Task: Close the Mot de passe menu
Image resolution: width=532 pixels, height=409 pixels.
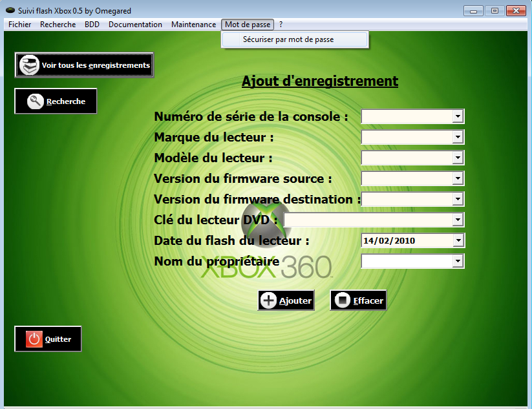Action: coord(248,25)
